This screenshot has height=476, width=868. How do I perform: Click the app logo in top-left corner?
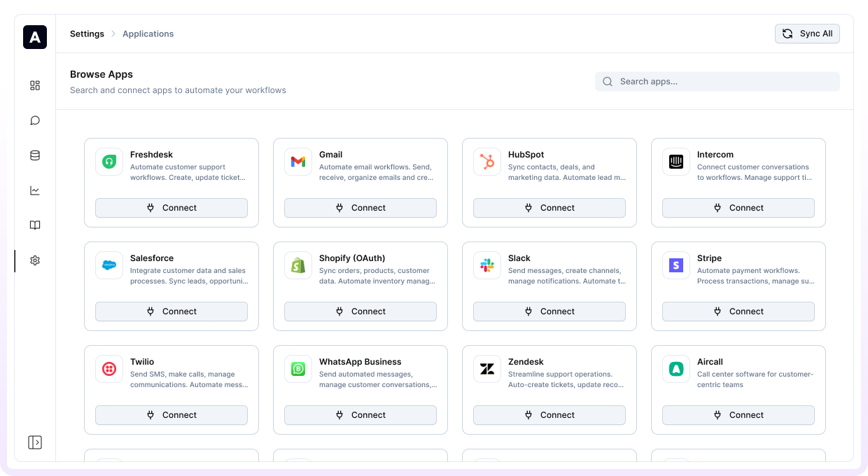[35, 37]
